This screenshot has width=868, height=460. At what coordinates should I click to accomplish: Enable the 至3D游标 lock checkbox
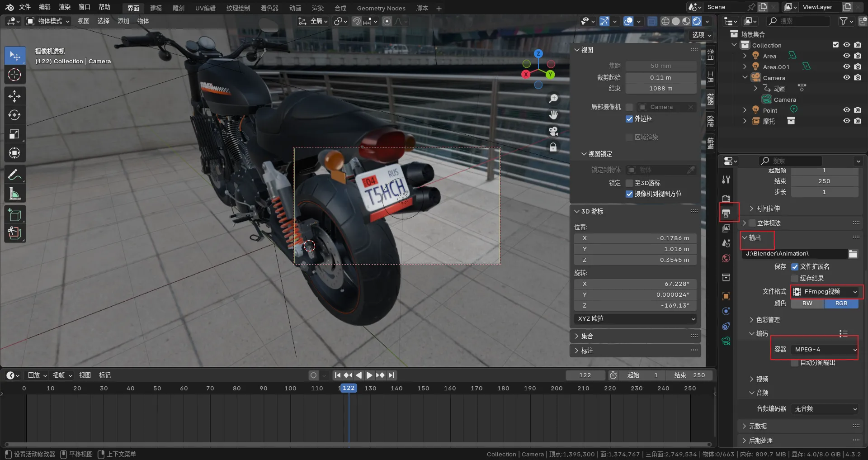[629, 183]
